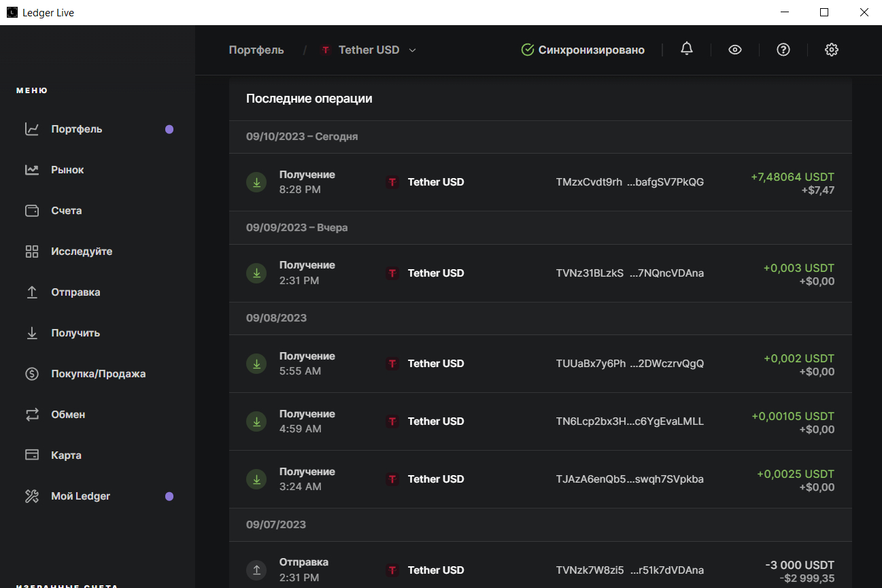
Task: Click send icon of the Отправка operation
Action: pyautogui.click(x=256, y=570)
